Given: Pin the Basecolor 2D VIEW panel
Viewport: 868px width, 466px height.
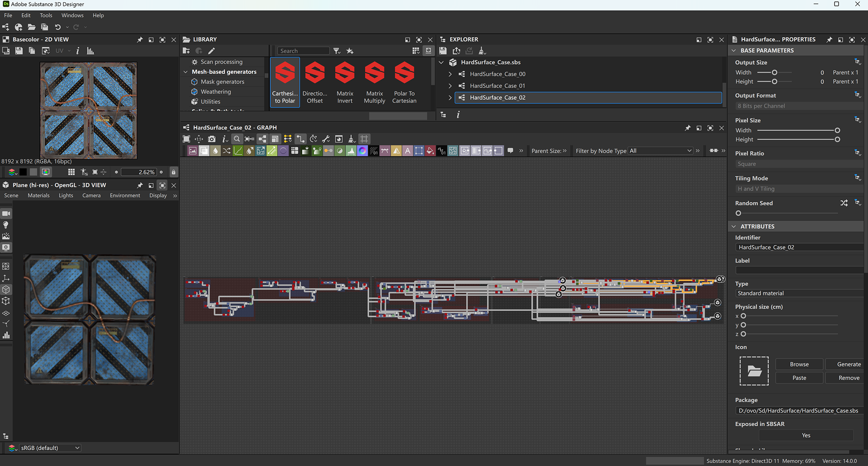Looking at the screenshot, I should 140,40.
